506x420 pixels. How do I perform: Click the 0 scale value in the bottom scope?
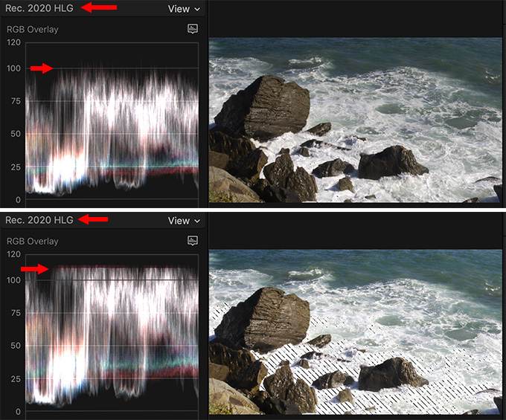[18, 412]
